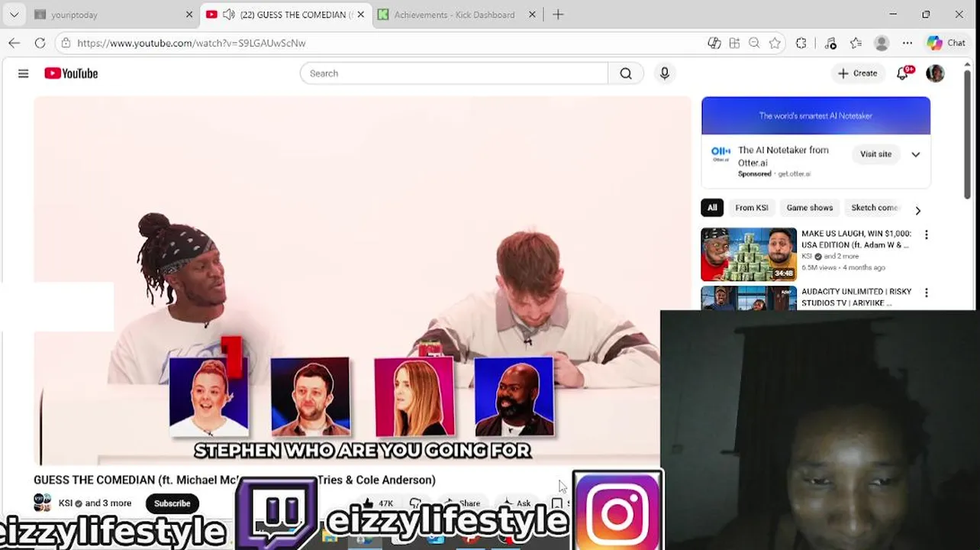
Task: Go to the YouTube home logo
Action: (71, 73)
